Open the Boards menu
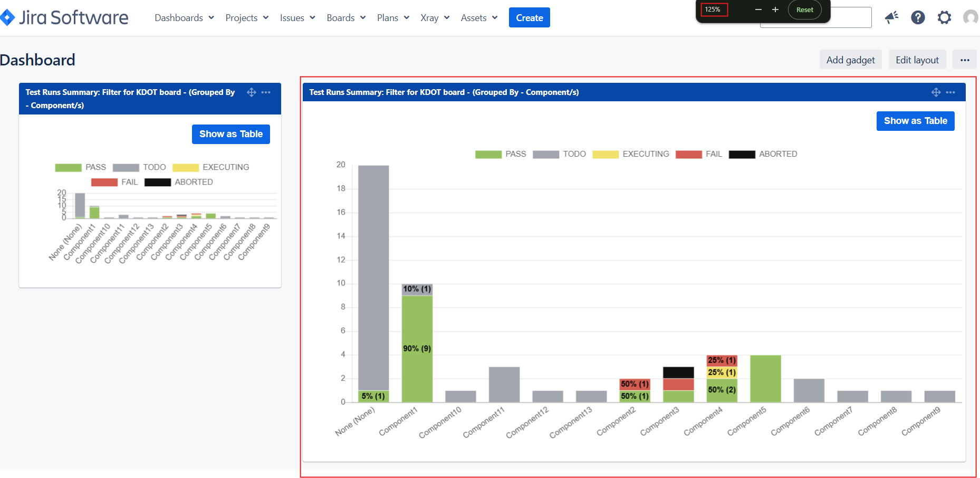Screen dimensions: 980x478 (346, 18)
